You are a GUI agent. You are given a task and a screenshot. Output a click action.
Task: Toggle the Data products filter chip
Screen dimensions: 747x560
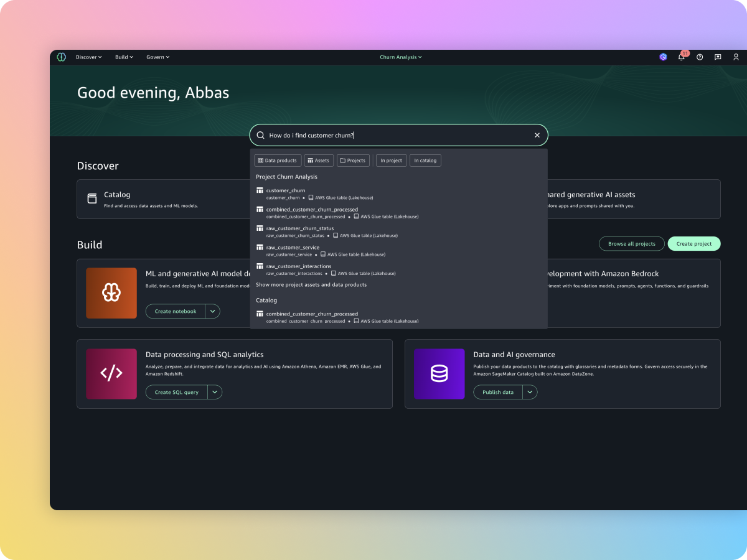click(278, 161)
